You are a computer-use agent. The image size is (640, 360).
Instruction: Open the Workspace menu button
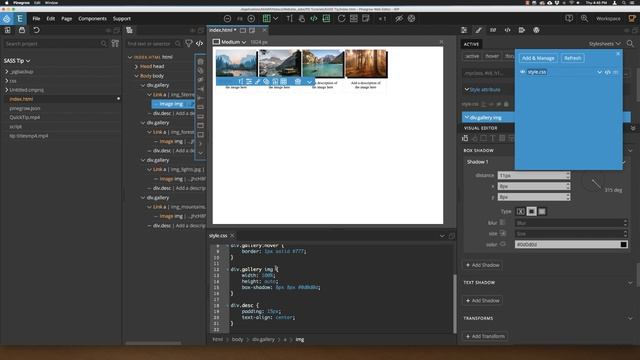point(608,19)
